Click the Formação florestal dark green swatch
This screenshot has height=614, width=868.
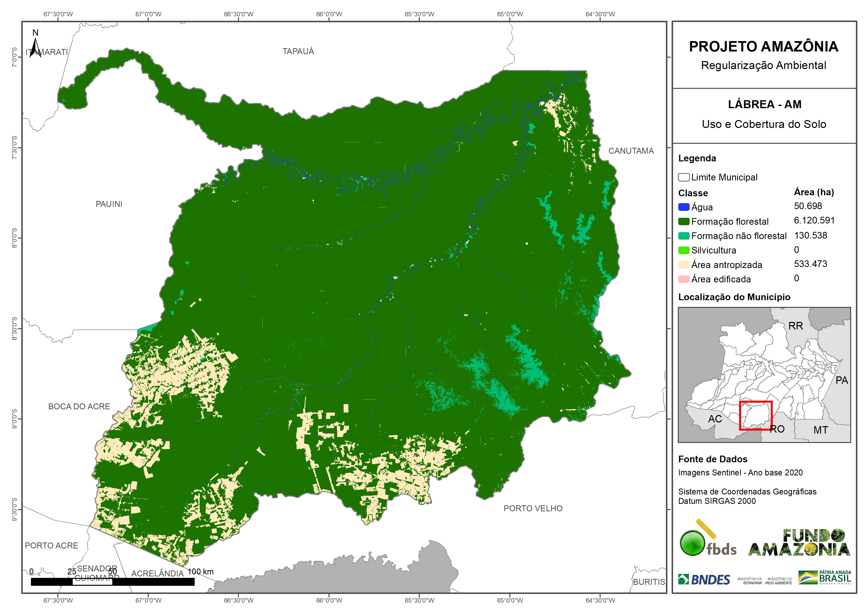[x=683, y=221]
